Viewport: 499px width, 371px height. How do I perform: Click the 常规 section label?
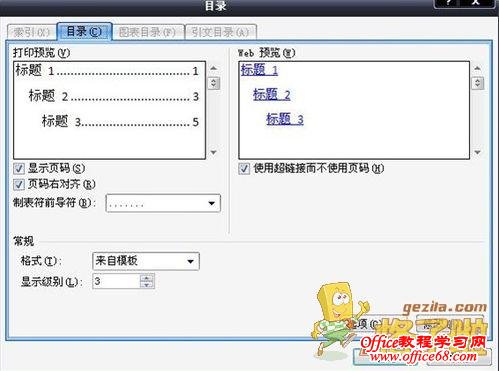coord(23,241)
